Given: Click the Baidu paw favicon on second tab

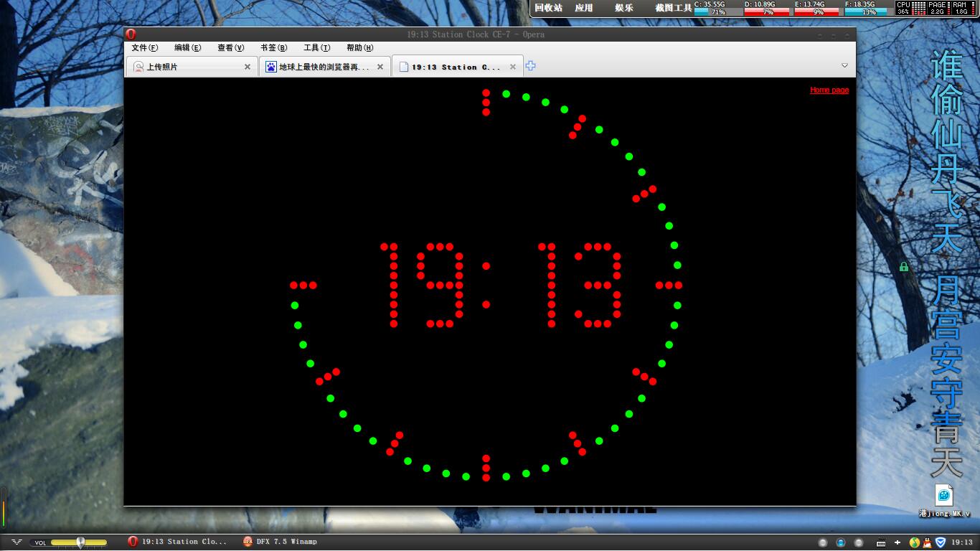Looking at the screenshot, I should click(x=271, y=67).
